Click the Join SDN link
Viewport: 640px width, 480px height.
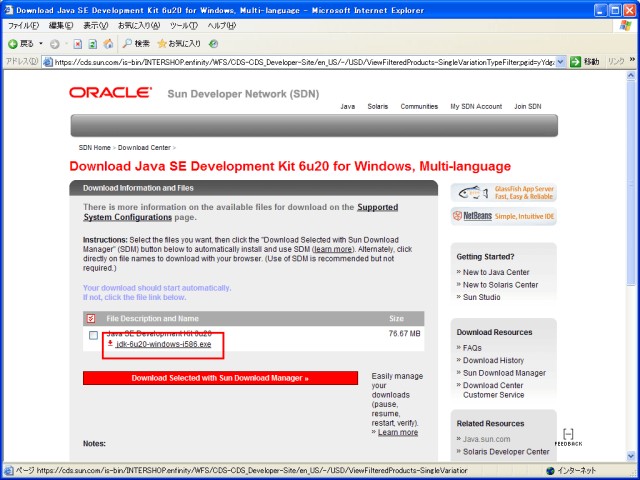click(528, 107)
